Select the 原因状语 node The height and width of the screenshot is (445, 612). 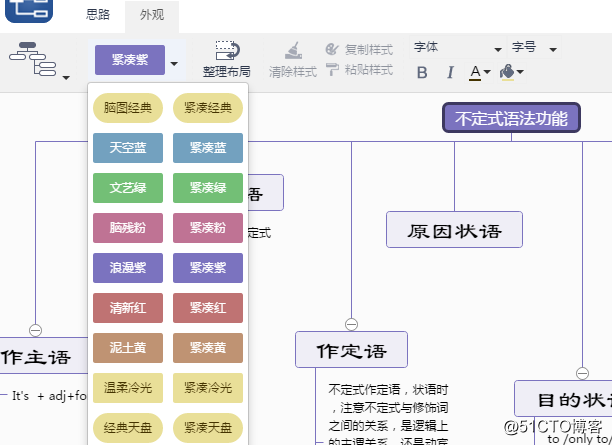click(454, 230)
